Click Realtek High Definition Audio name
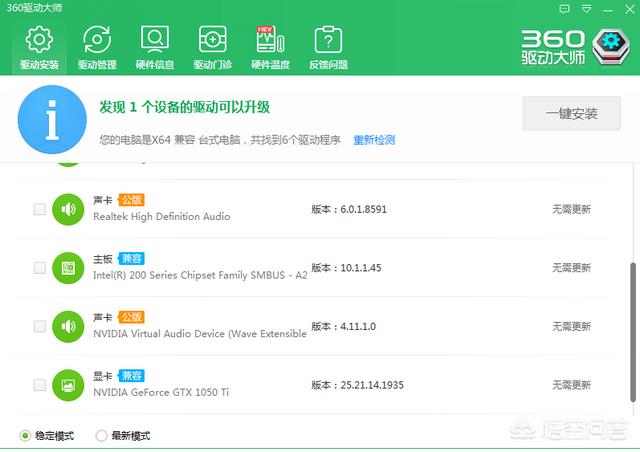The image size is (640, 452). (x=162, y=216)
